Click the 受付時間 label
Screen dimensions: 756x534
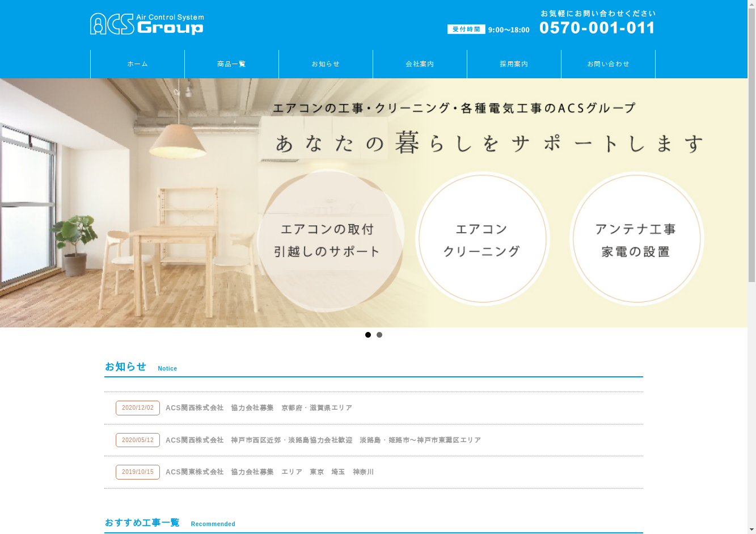[466, 30]
